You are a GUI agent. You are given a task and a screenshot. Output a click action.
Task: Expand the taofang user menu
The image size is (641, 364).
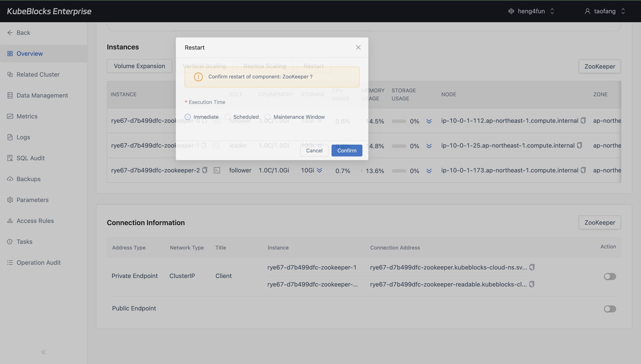point(623,11)
